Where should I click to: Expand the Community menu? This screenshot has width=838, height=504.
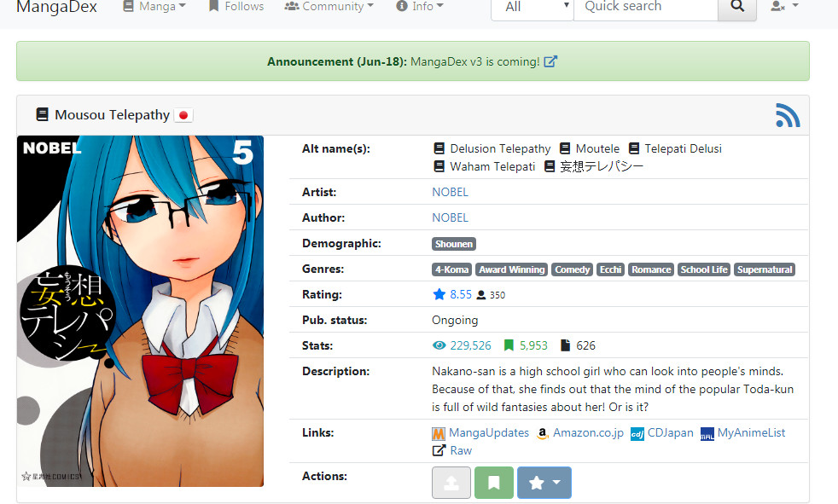click(329, 7)
